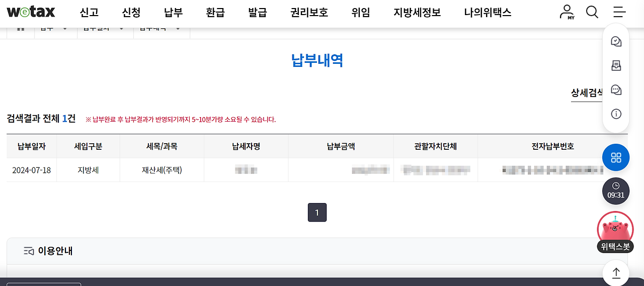Image resolution: width=644 pixels, height=286 pixels.
Task: Click the scroll-to-top arrow button
Action: pos(616,273)
